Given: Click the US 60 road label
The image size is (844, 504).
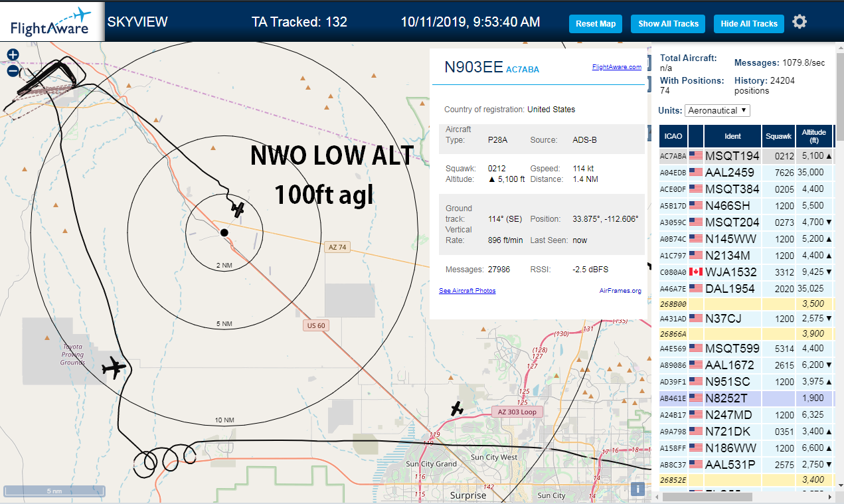Looking at the screenshot, I should 316,325.
